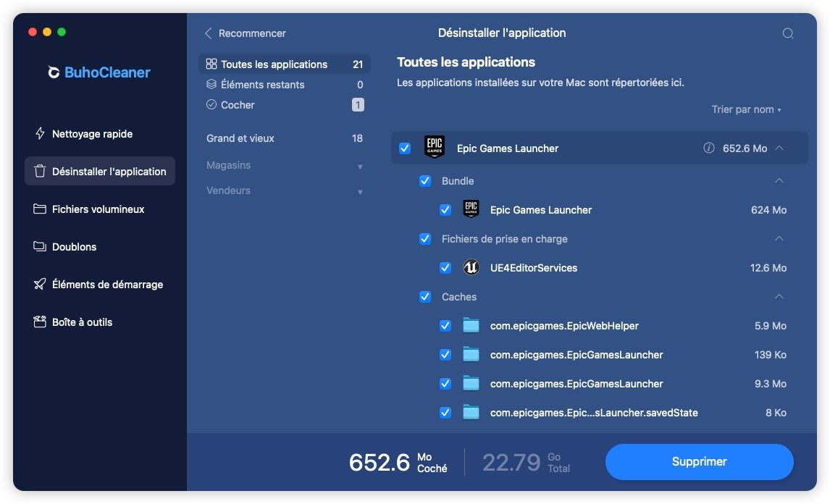Click the BuhoCleaner logo icon
The width and height of the screenshot is (830, 504).
(x=54, y=72)
